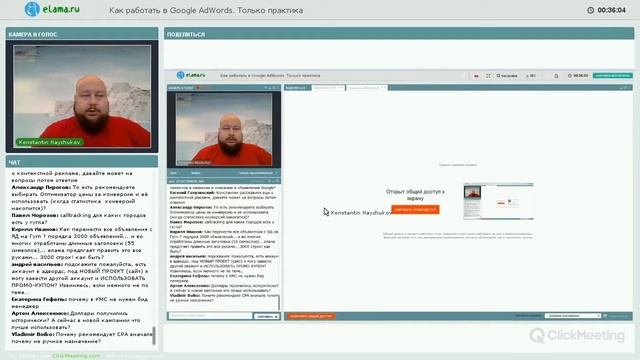Click the orange stop screen sharing button
640x360 pixels.
point(415,209)
